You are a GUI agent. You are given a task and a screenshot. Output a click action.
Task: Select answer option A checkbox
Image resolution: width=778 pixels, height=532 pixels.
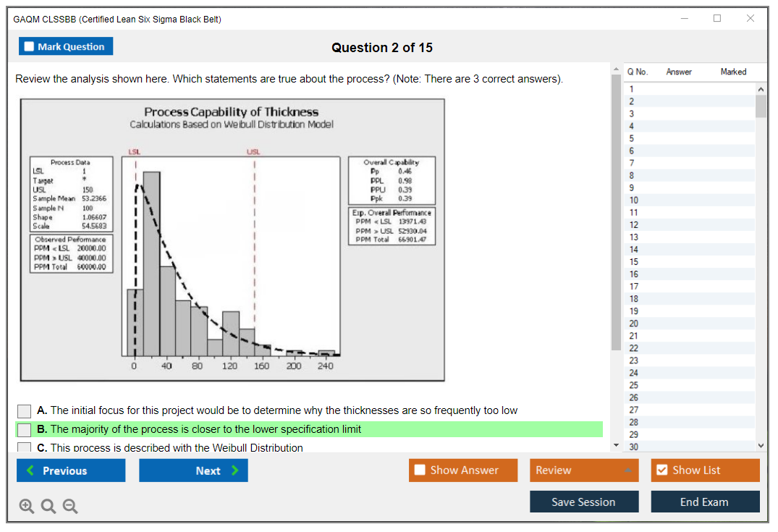(x=25, y=411)
